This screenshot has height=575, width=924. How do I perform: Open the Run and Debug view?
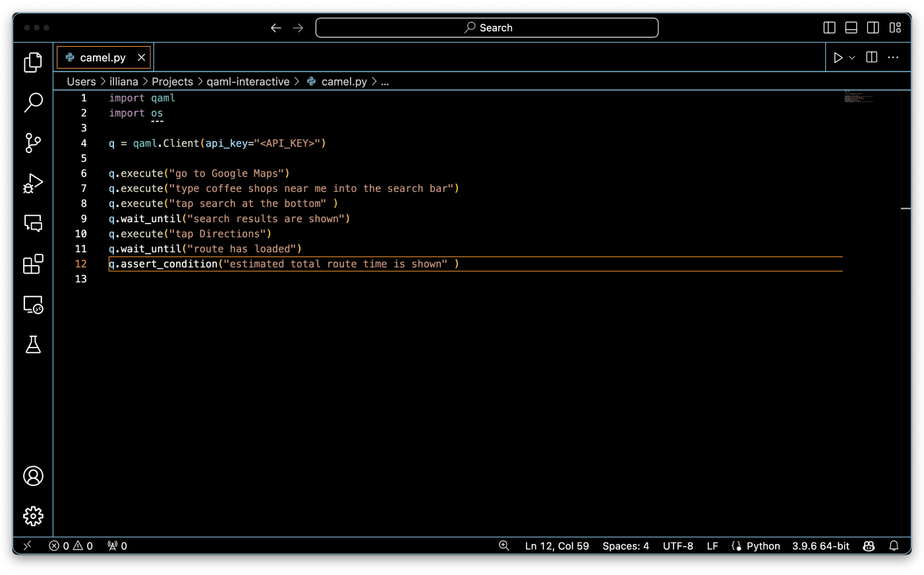[x=33, y=184]
